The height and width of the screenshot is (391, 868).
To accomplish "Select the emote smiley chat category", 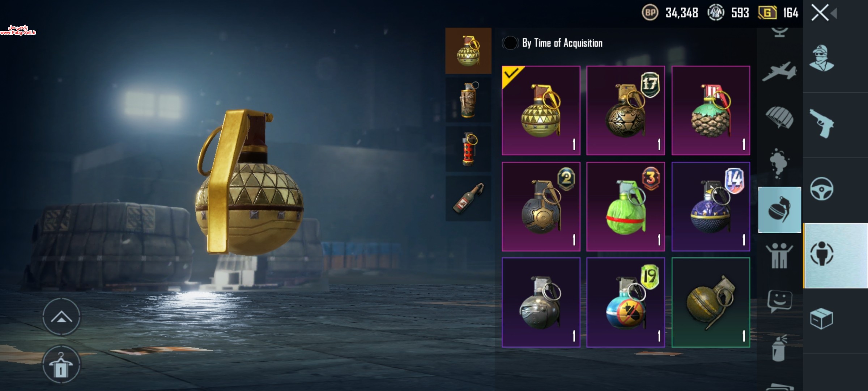I will coord(779,301).
